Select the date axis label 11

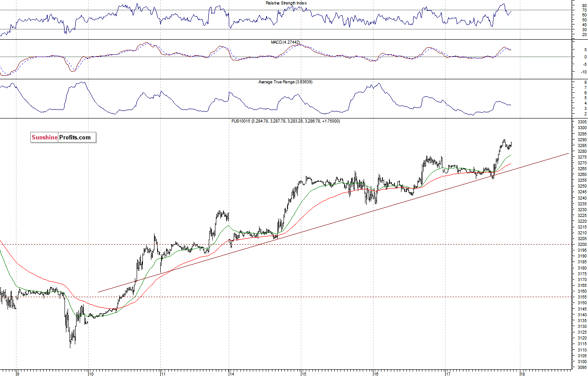pyautogui.click(x=163, y=374)
